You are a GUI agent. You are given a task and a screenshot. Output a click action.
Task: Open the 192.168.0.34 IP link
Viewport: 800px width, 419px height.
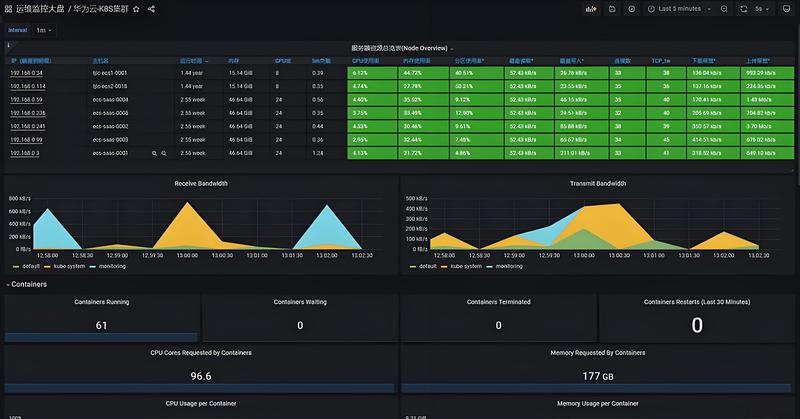click(27, 73)
